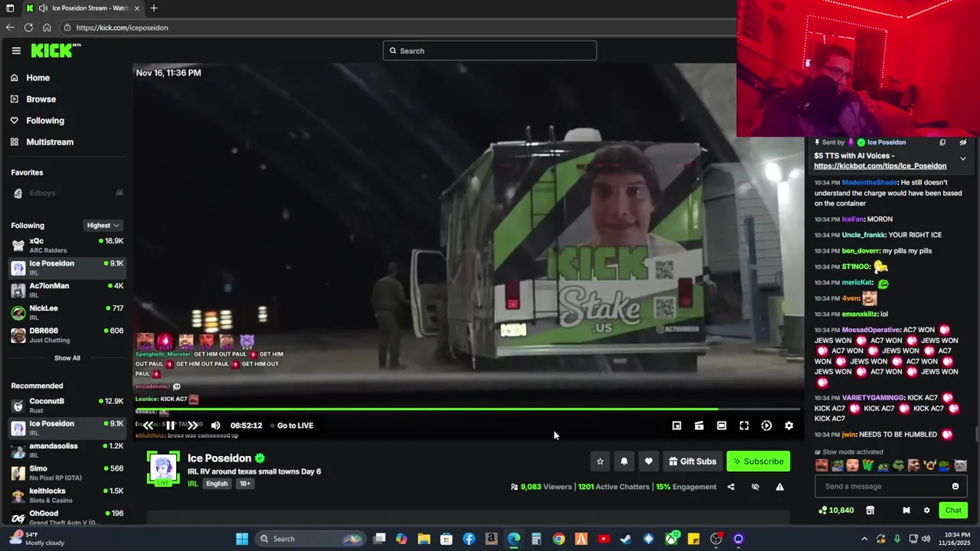Click Ice Poseidon channel avatar
The width and height of the screenshot is (980, 551).
(x=163, y=468)
